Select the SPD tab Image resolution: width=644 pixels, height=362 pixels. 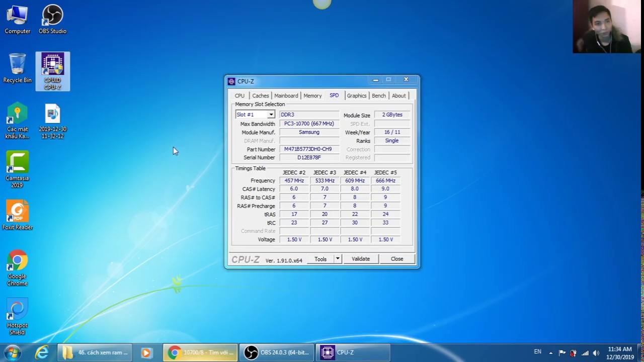click(x=334, y=95)
